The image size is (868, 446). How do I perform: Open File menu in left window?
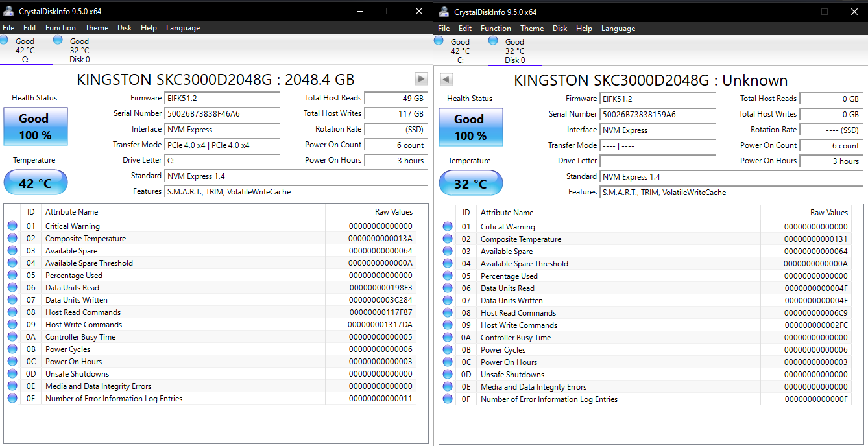point(8,28)
